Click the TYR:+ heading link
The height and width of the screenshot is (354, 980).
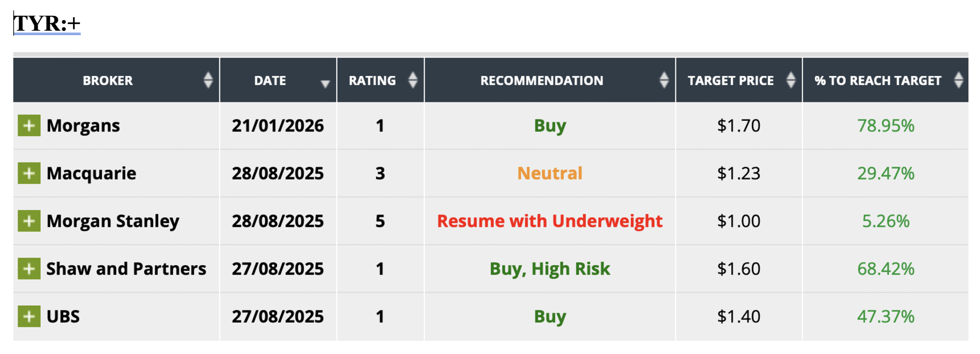tap(47, 24)
